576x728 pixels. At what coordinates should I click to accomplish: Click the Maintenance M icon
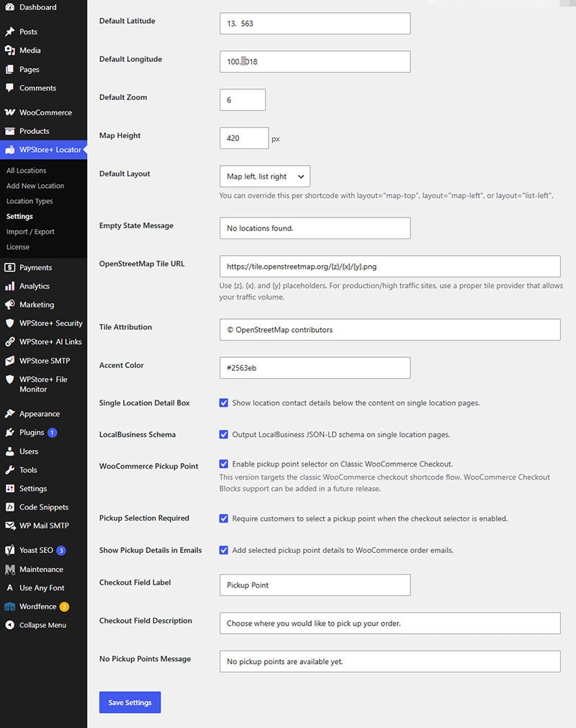10,569
